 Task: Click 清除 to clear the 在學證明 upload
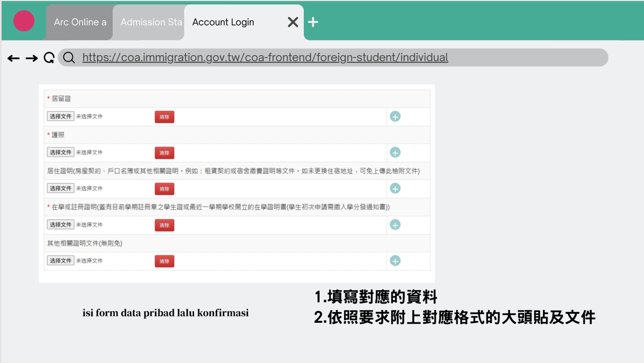coord(164,225)
